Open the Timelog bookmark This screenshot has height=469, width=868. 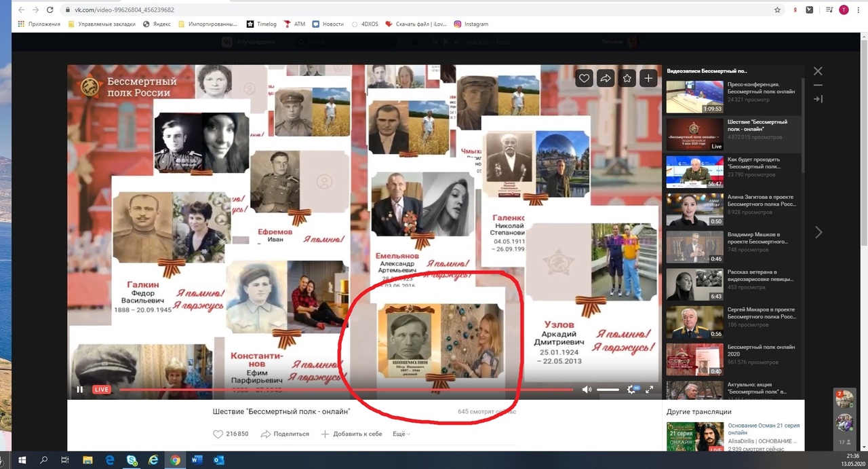(262, 24)
